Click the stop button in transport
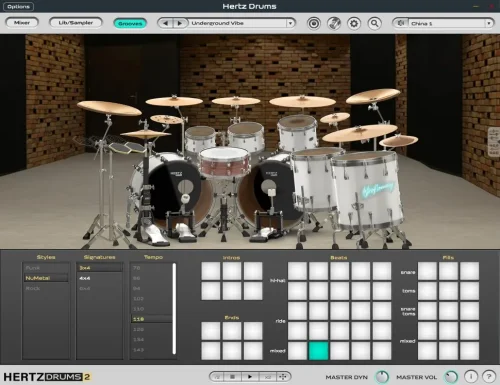This screenshot has width=500, height=385. coord(233,377)
